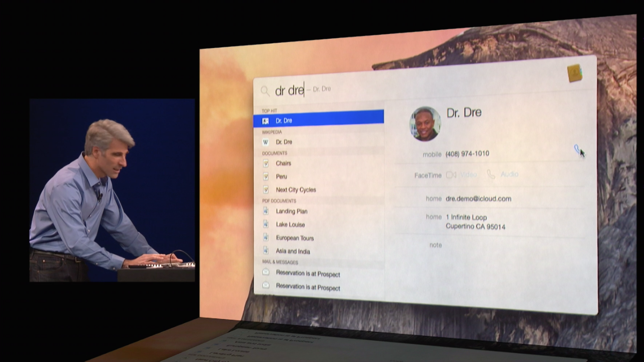This screenshot has width=644, height=362.
Task: Click the icon beside Next City Cycles
Action: (266, 190)
